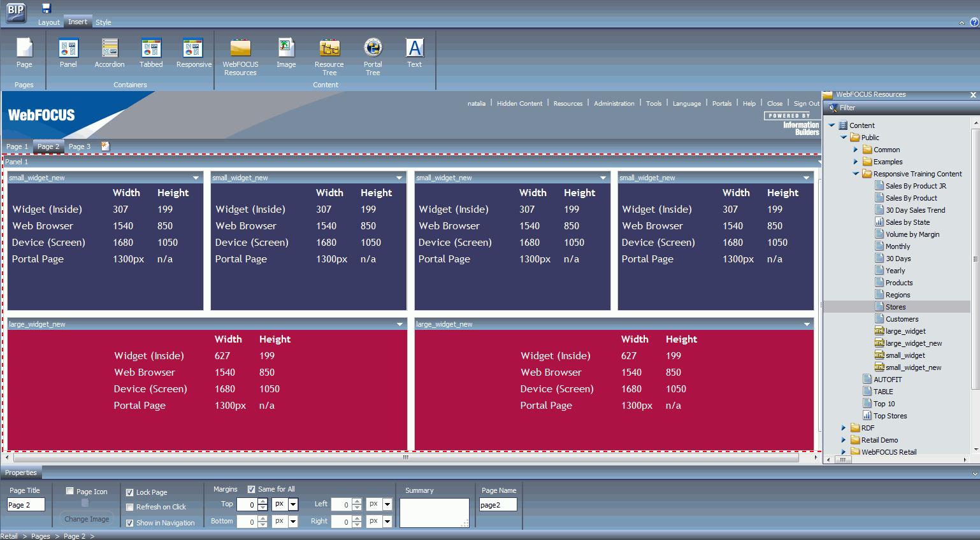Open the Administration menu link
Image resolution: width=980 pixels, height=540 pixels.
614,103
